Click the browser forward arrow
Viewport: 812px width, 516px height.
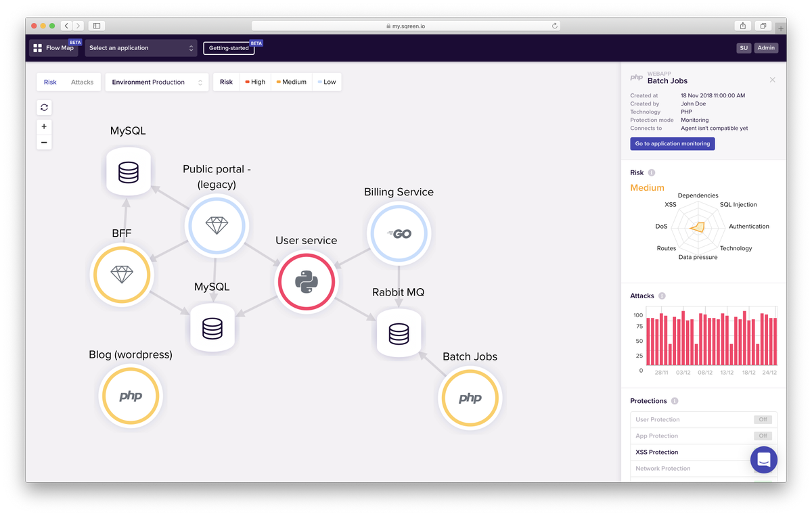78,26
